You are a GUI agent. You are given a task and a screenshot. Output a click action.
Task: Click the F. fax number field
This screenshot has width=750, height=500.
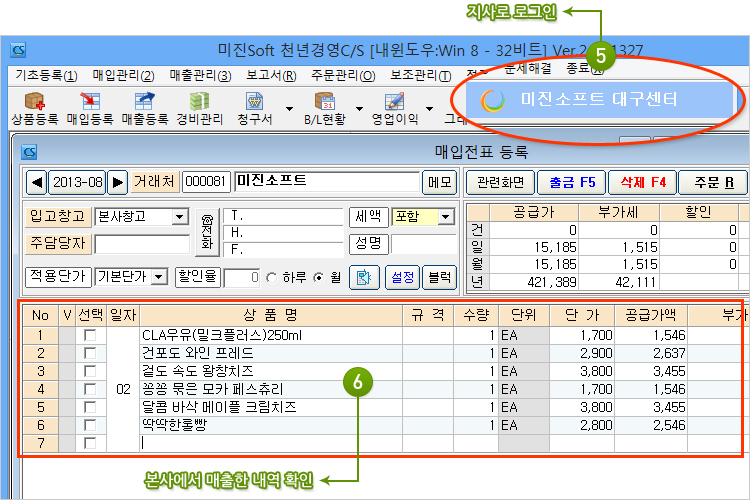click(x=283, y=249)
